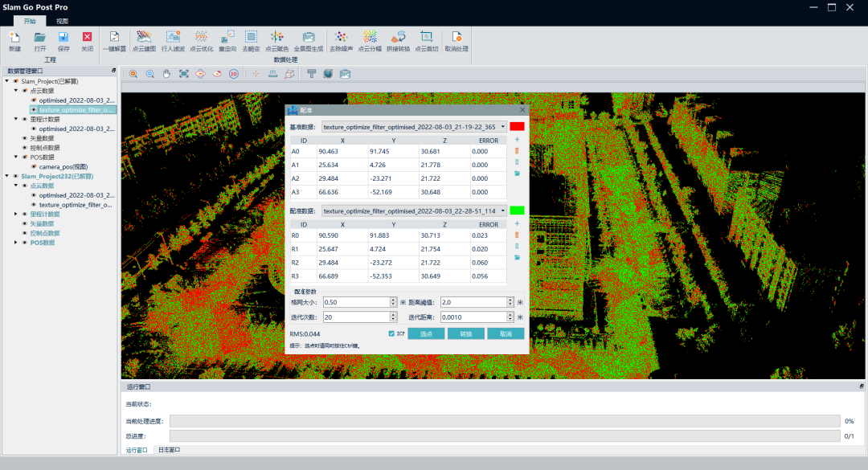This screenshot has width=868, height=470.
Task: Run the 去除噪声 noise removal tool
Action: [340, 38]
